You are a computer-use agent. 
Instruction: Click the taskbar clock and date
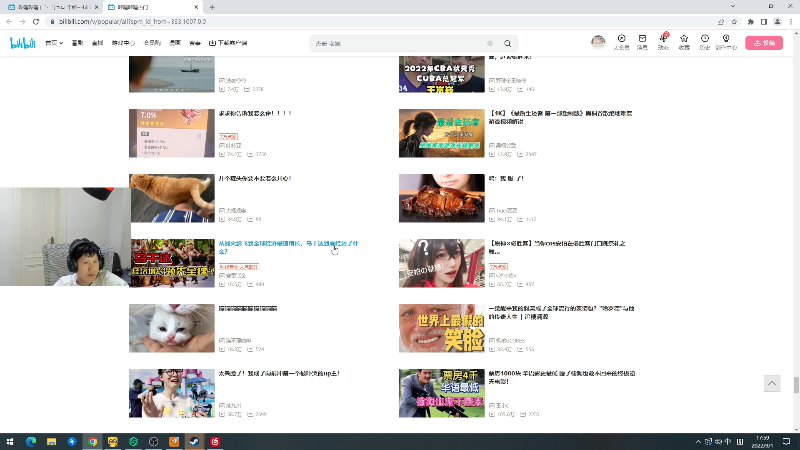[762, 441]
